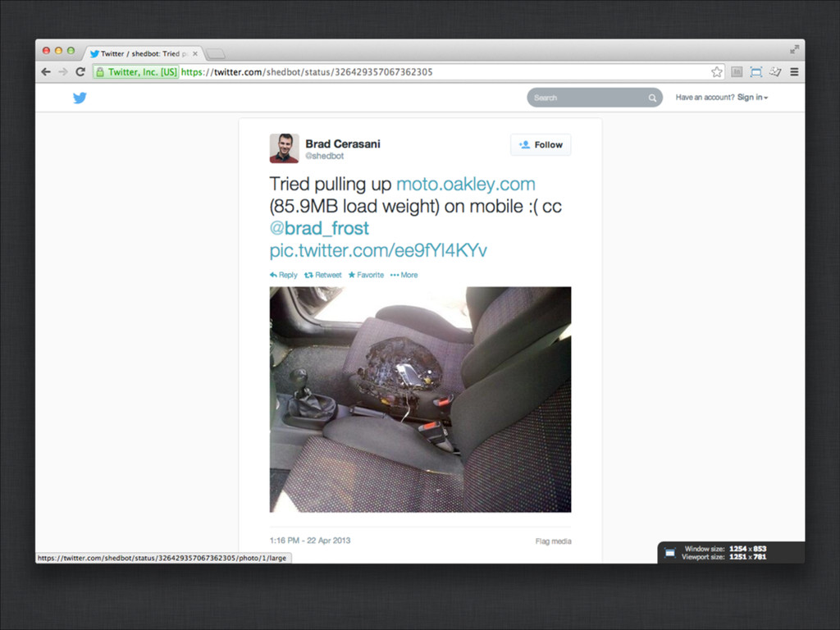This screenshot has height=630, width=840.
Task: Favorite the tweet
Action: 366,275
